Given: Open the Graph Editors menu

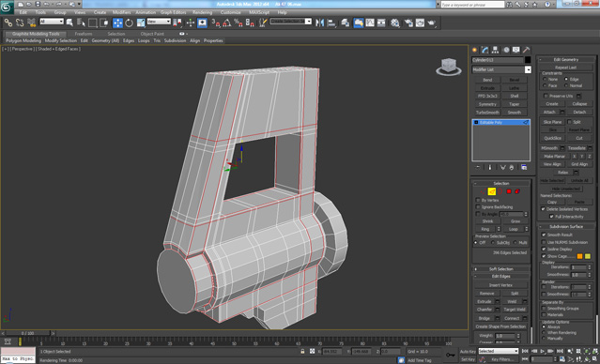Looking at the screenshot, I should tap(173, 12).
